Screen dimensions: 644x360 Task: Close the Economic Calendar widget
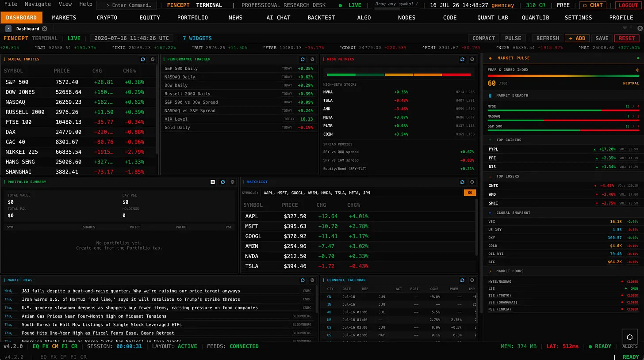[x=472, y=280]
